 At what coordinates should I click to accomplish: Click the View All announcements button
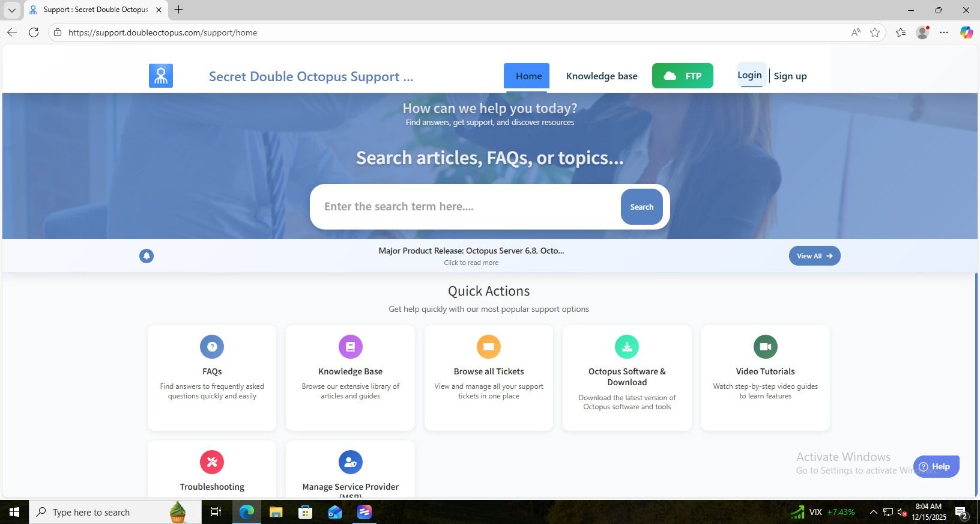click(815, 256)
